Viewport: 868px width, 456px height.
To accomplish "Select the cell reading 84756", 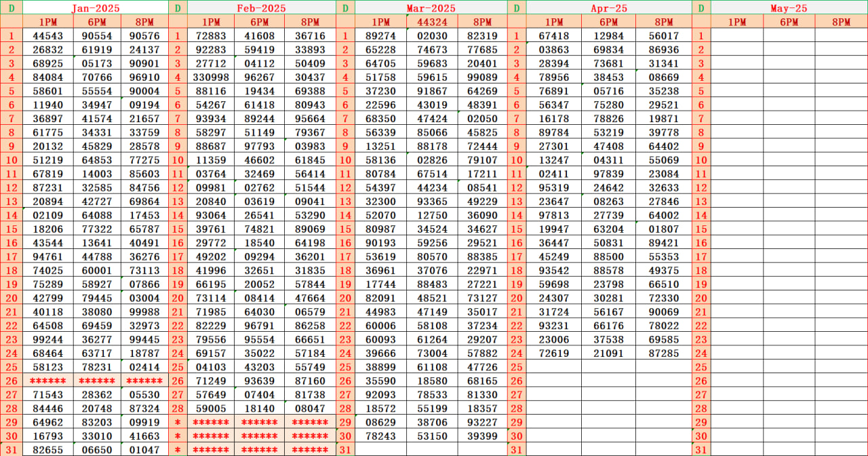I will coord(144,187).
